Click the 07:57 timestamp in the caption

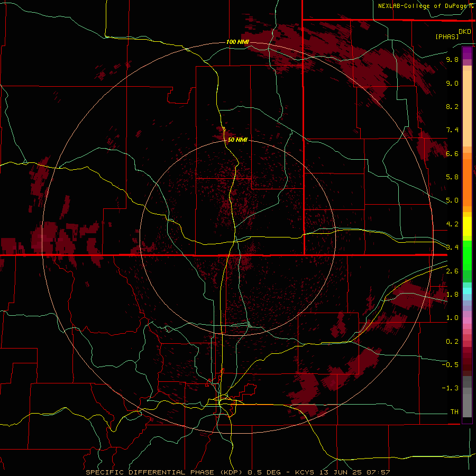pyautogui.click(x=378, y=472)
